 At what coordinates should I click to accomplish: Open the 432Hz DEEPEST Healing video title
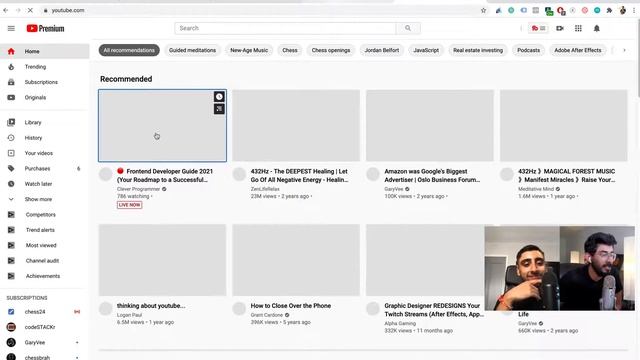click(299, 176)
